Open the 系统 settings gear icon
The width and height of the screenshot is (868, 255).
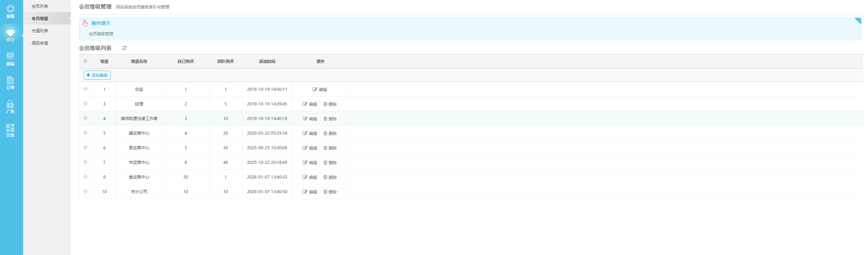(11, 9)
